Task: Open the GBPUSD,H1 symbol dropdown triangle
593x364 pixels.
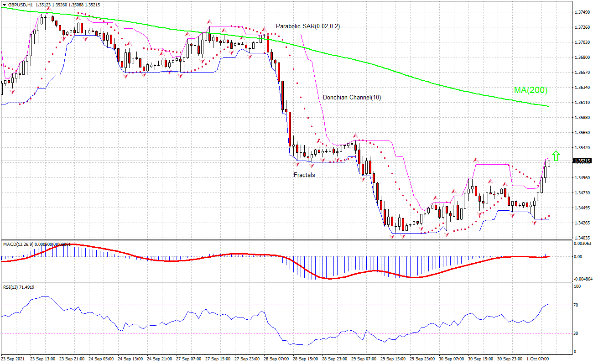Action: pyautogui.click(x=5, y=4)
